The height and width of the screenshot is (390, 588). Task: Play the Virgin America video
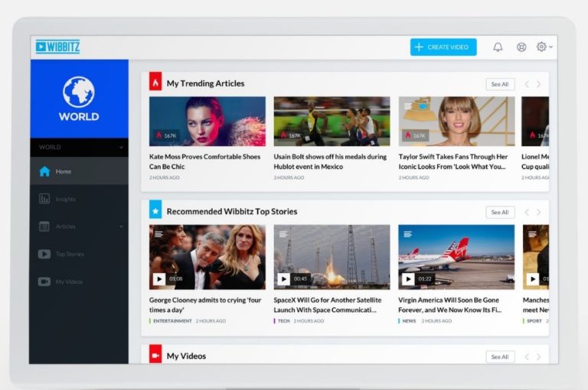pos(408,279)
